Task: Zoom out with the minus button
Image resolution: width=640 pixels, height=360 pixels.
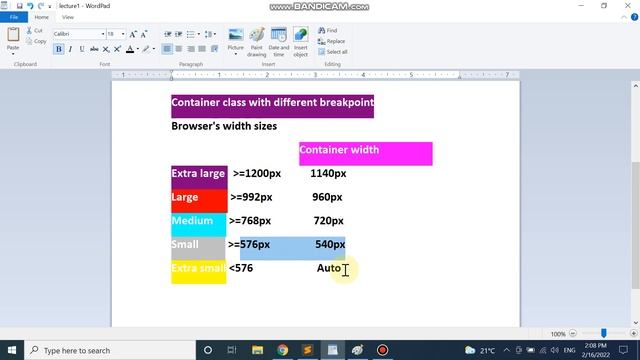Action: (573, 333)
